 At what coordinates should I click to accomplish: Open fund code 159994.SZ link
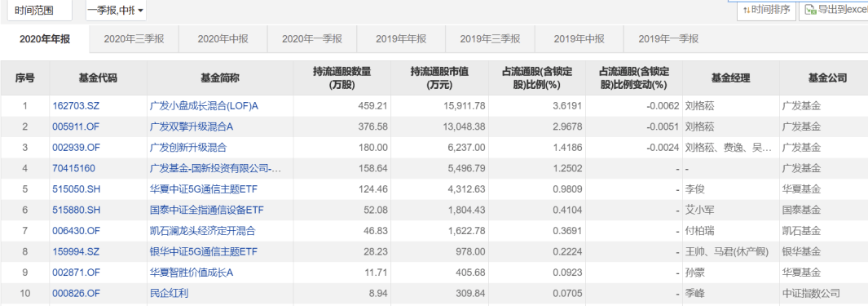(x=77, y=252)
